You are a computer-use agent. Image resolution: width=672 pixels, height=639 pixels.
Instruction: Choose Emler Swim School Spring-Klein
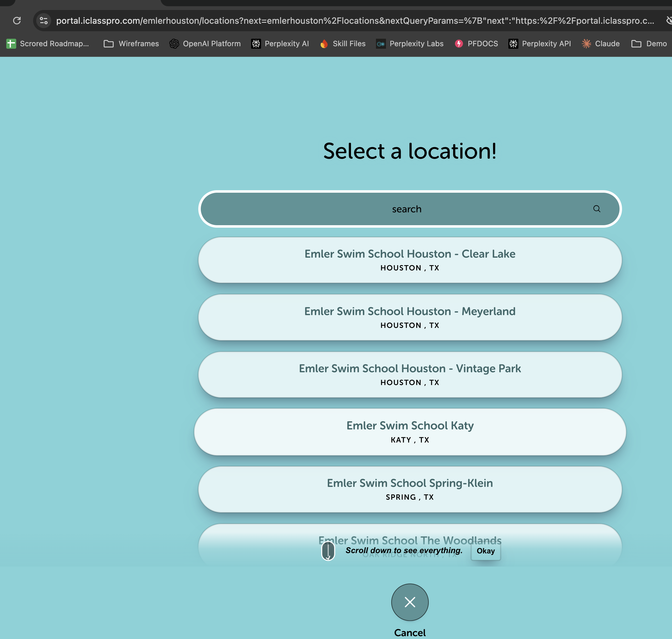tap(410, 489)
